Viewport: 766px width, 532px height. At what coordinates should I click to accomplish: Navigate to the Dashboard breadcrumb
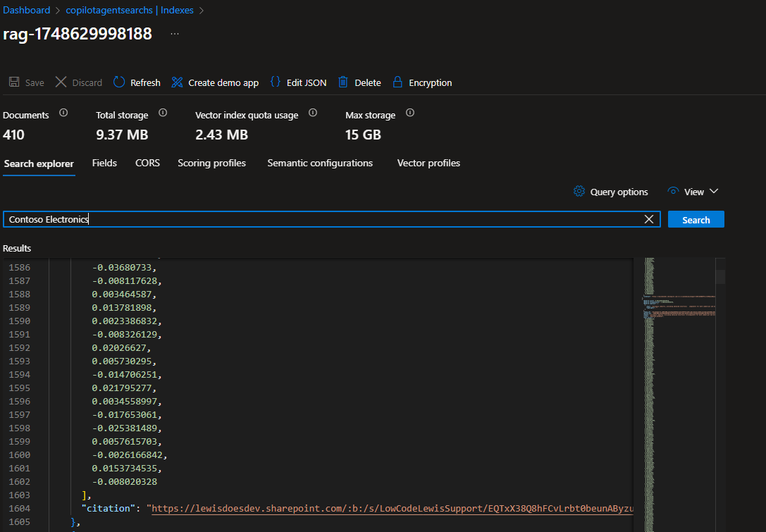26,10
